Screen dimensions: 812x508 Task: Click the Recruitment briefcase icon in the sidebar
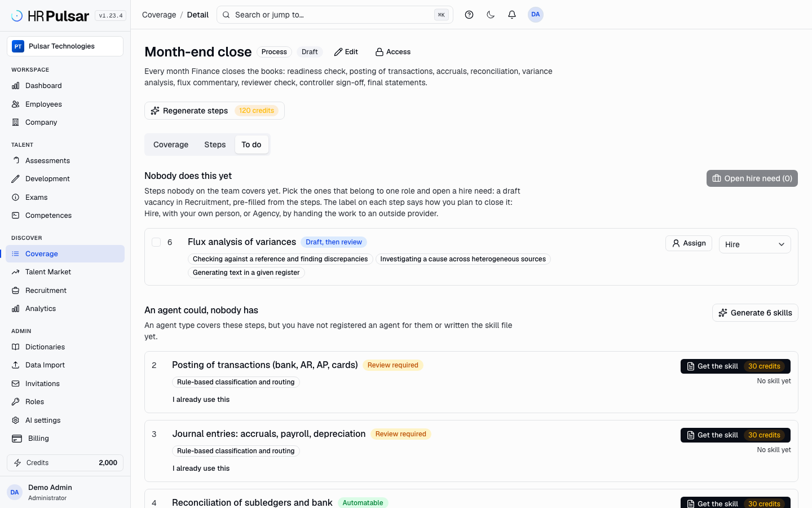tap(16, 291)
